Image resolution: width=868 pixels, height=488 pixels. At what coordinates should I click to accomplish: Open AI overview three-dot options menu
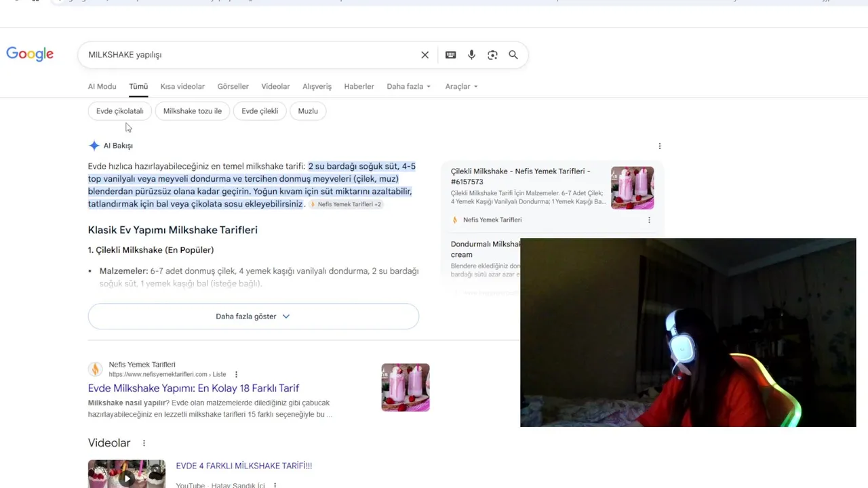(x=659, y=146)
